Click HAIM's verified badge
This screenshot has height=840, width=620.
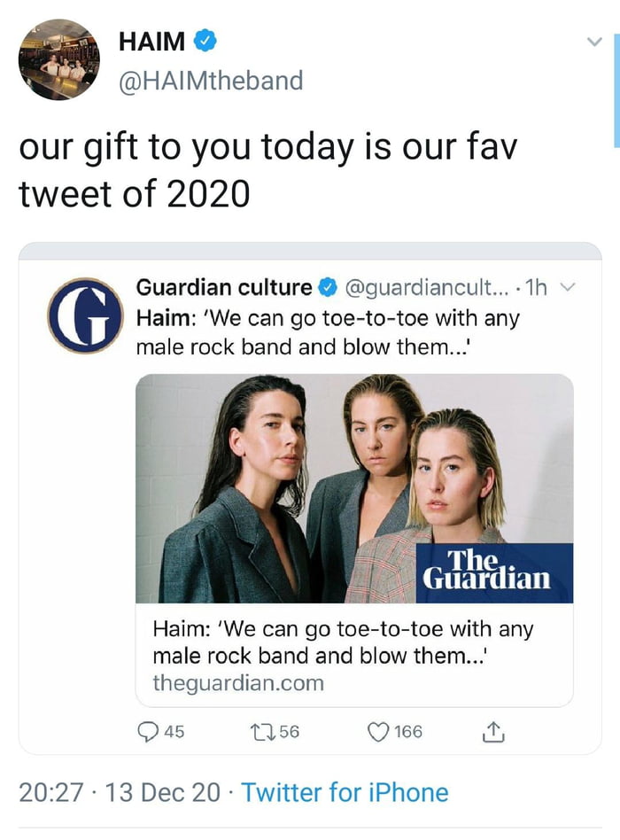pyautogui.click(x=205, y=40)
